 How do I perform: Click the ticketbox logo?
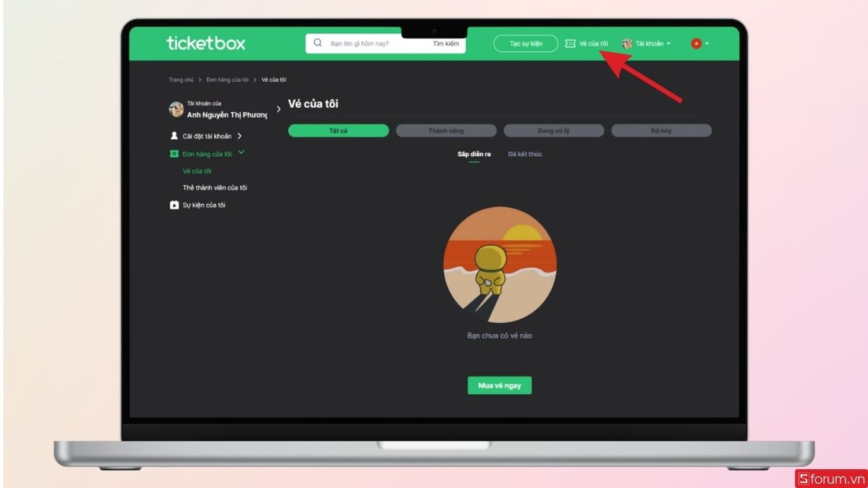pyautogui.click(x=206, y=43)
